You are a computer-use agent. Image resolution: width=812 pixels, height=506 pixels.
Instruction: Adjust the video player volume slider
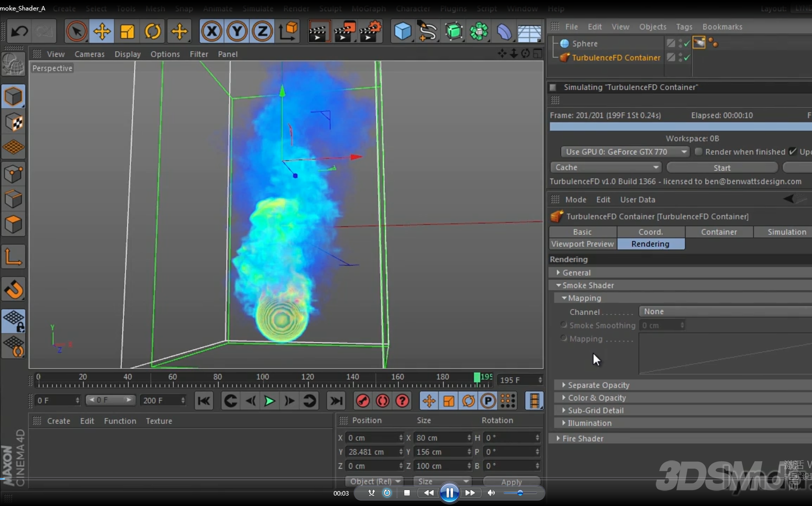point(520,493)
